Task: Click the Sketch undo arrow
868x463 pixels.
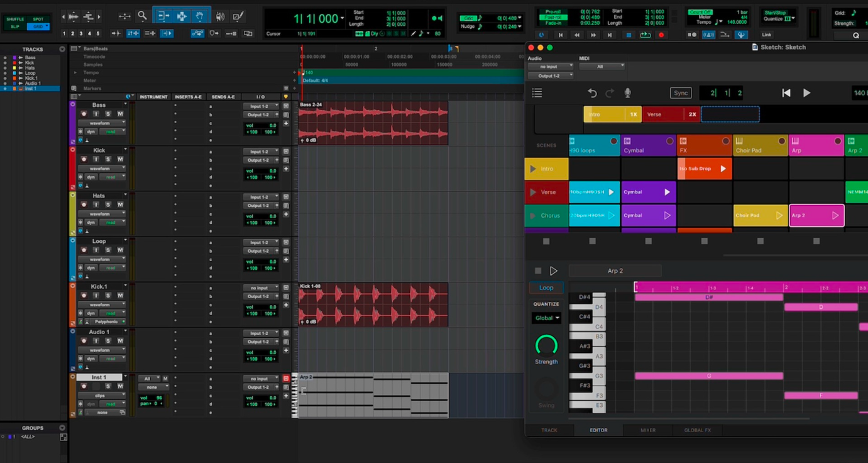Action: tap(592, 93)
